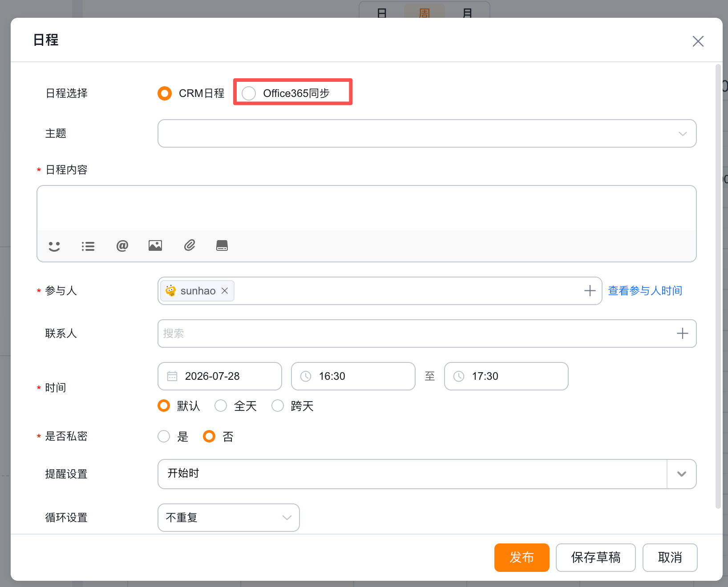Add participant with the plus icon
This screenshot has height=587, width=728.
[590, 291]
